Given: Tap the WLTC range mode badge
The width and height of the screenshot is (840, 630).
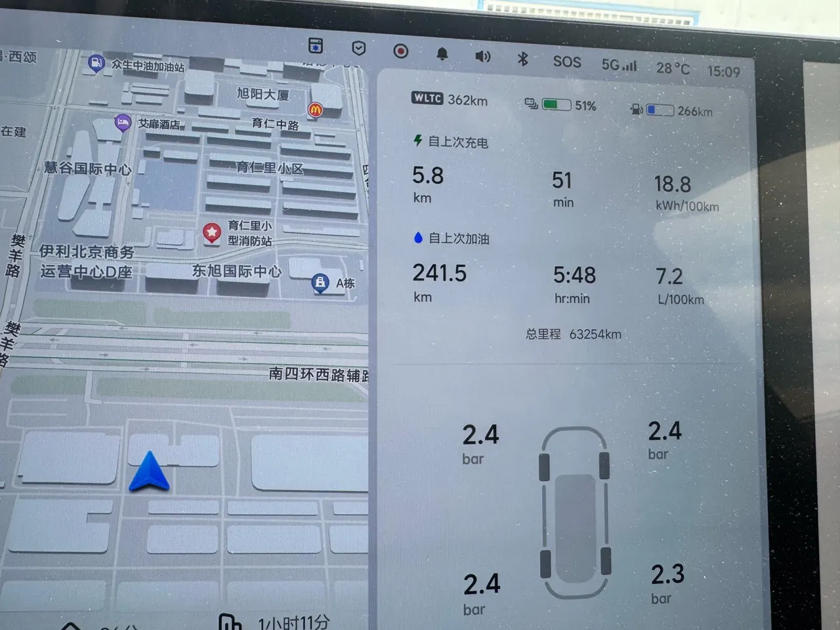Looking at the screenshot, I should (x=427, y=98).
